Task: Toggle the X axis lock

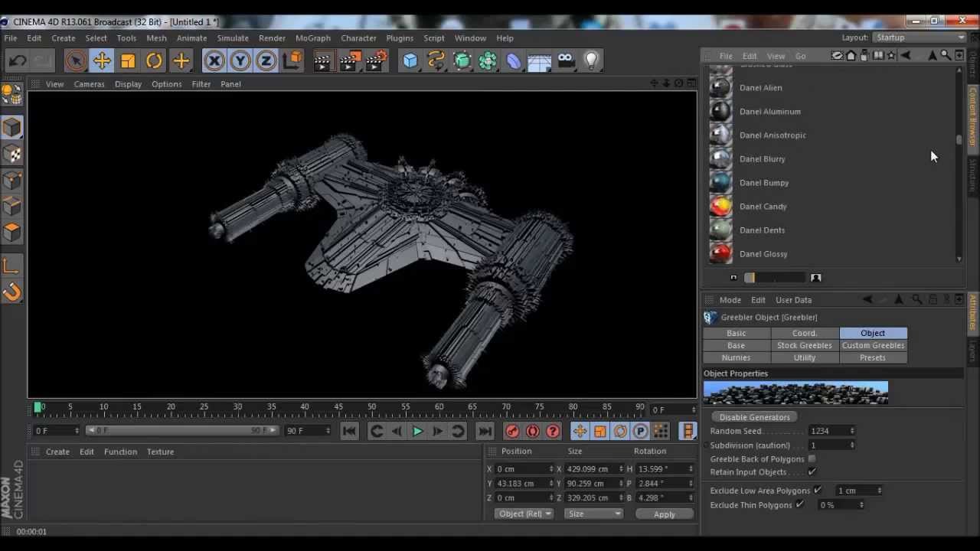Action: pos(214,60)
